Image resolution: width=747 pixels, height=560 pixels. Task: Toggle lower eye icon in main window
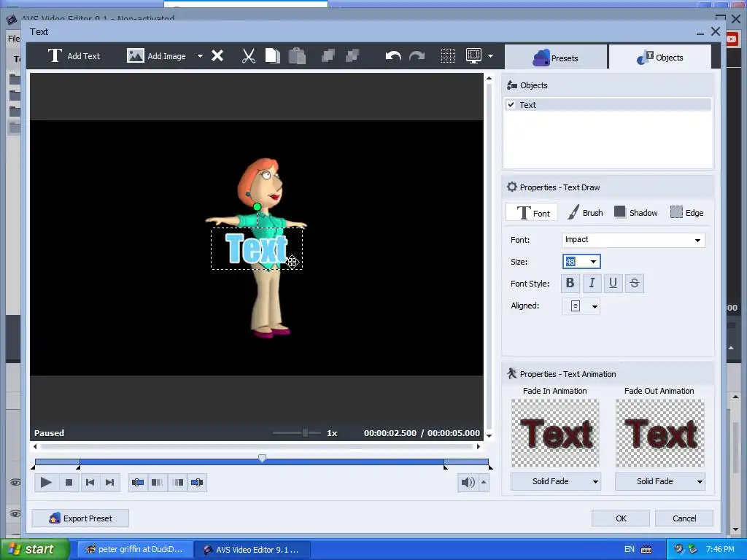(x=15, y=513)
